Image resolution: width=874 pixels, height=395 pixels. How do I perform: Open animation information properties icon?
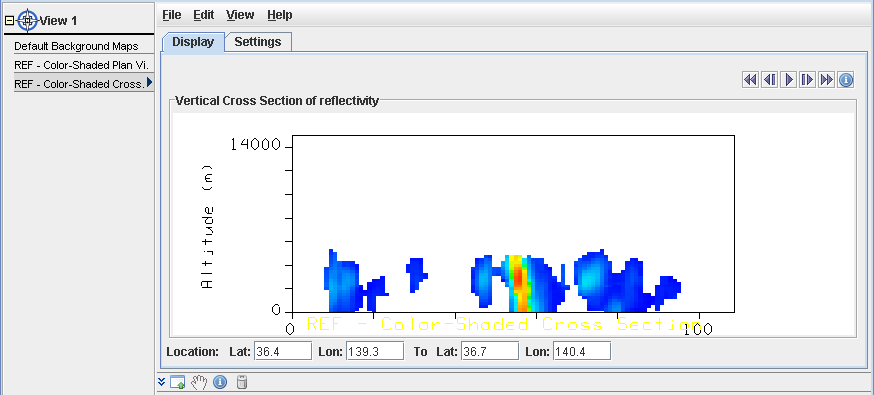point(846,80)
